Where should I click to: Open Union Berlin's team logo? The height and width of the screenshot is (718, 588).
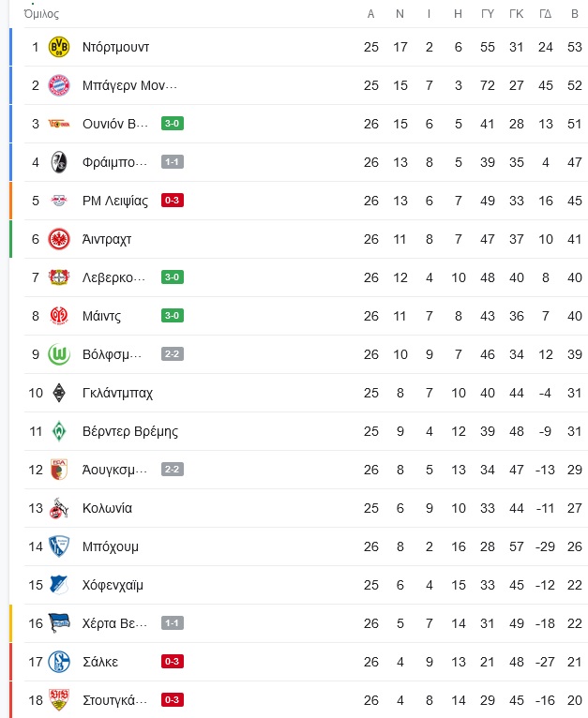click(59, 124)
